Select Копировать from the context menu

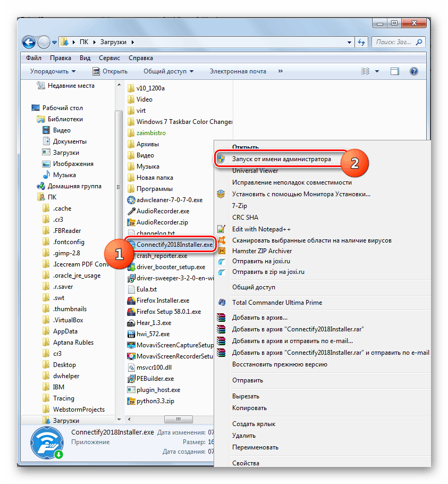(x=249, y=408)
